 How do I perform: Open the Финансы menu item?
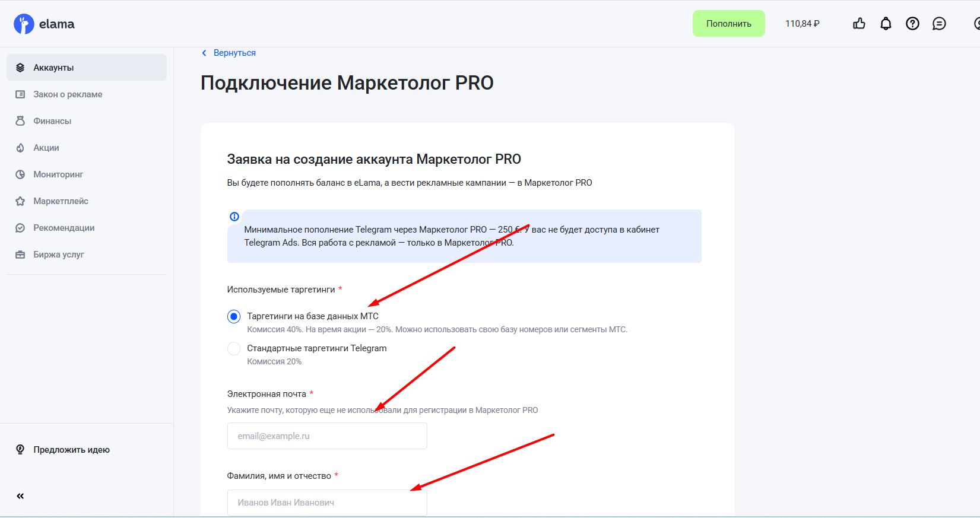click(x=87, y=121)
